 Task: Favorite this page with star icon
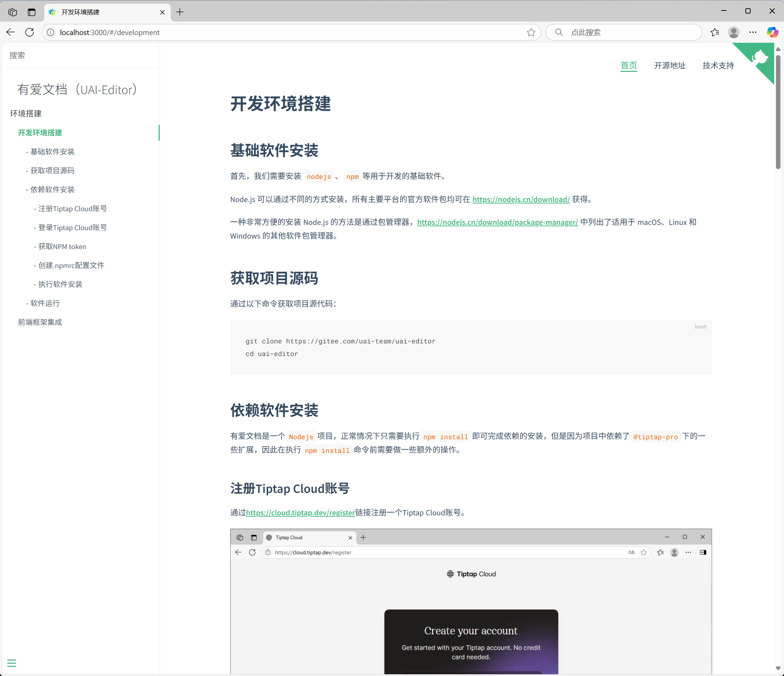(531, 33)
